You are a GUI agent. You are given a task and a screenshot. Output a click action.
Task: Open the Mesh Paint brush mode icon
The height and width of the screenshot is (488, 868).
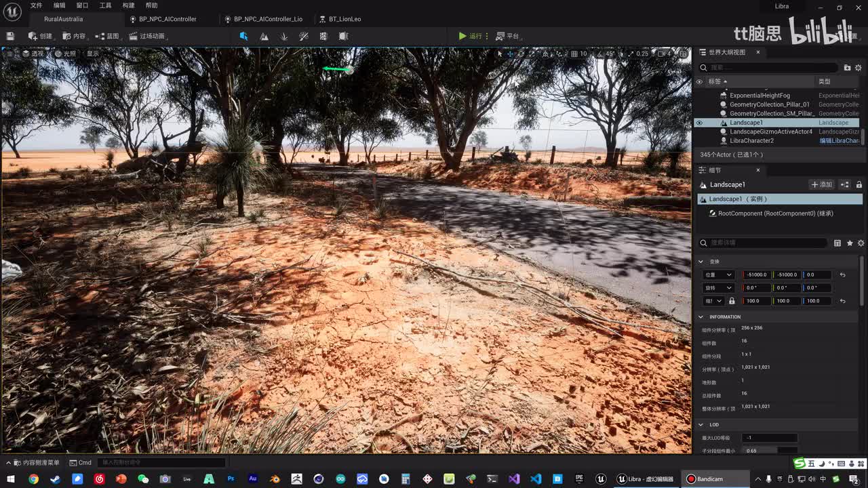tap(304, 36)
